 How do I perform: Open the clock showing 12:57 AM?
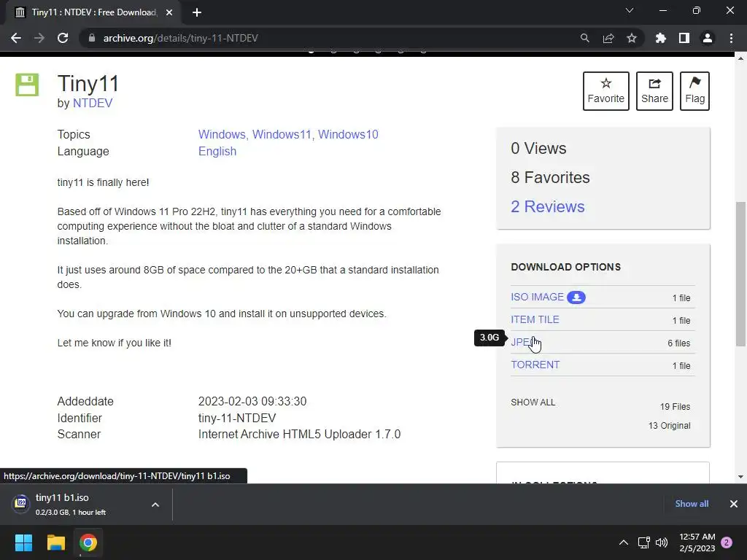click(697, 542)
